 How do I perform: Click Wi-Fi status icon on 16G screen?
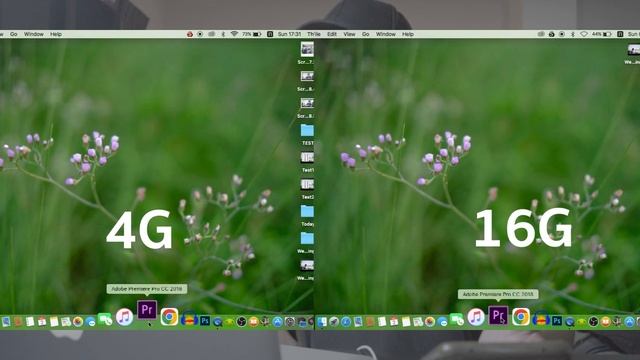click(584, 34)
